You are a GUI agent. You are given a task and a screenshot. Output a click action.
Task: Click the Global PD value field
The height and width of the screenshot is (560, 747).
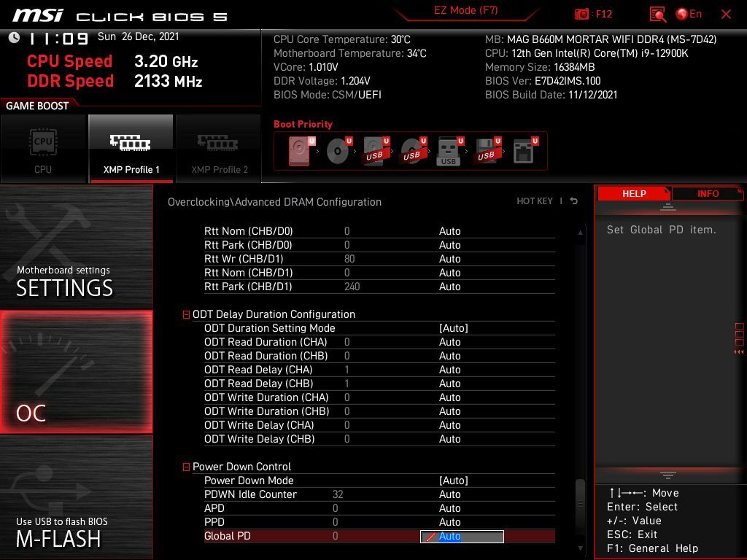462,536
